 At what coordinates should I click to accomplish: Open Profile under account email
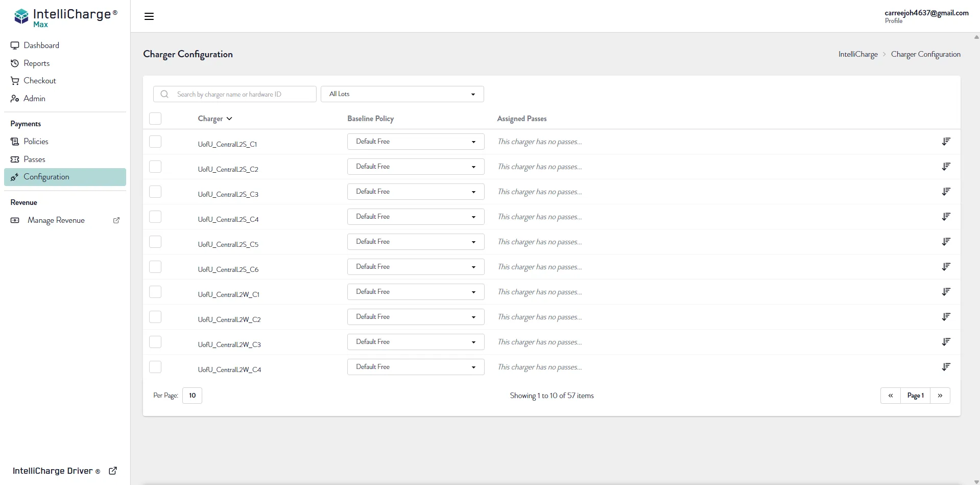(893, 21)
